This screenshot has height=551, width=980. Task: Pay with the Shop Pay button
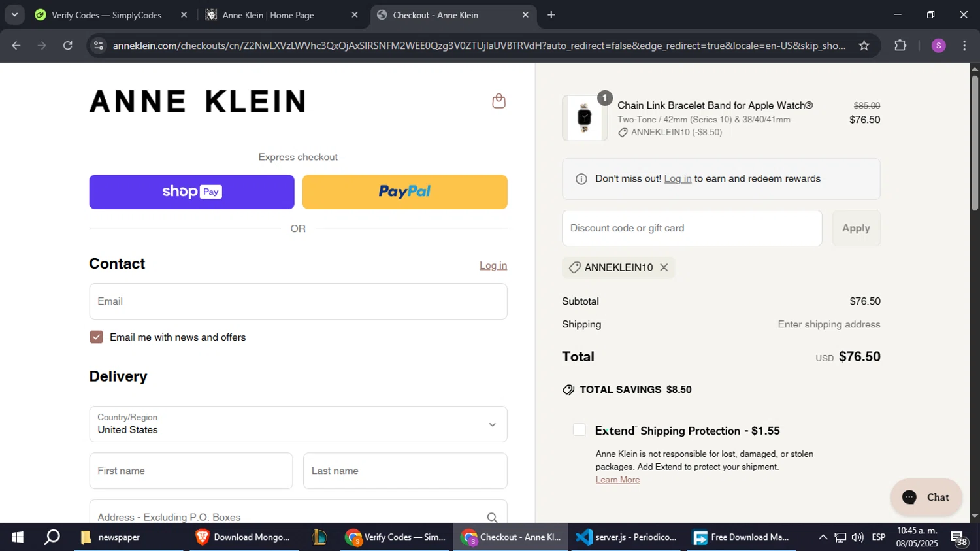[x=191, y=192]
